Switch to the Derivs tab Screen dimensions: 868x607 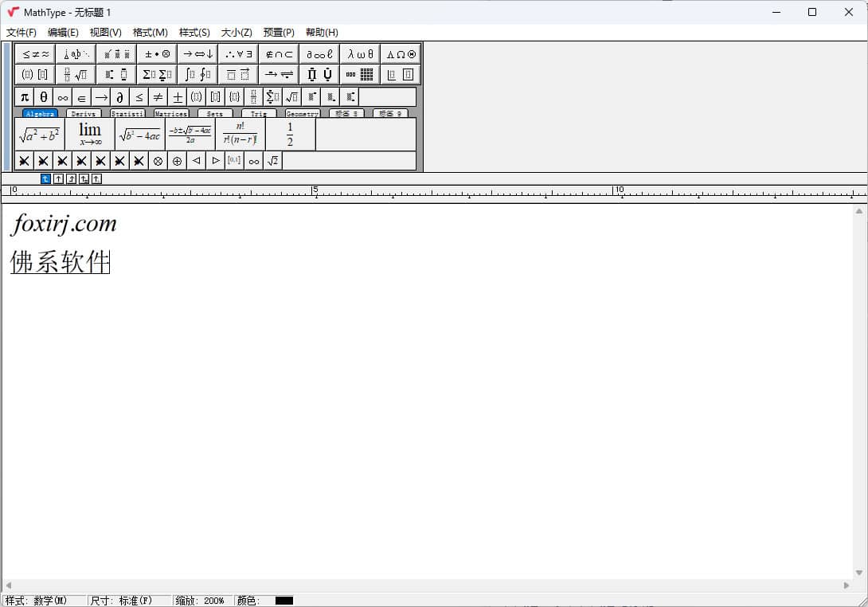(84, 114)
